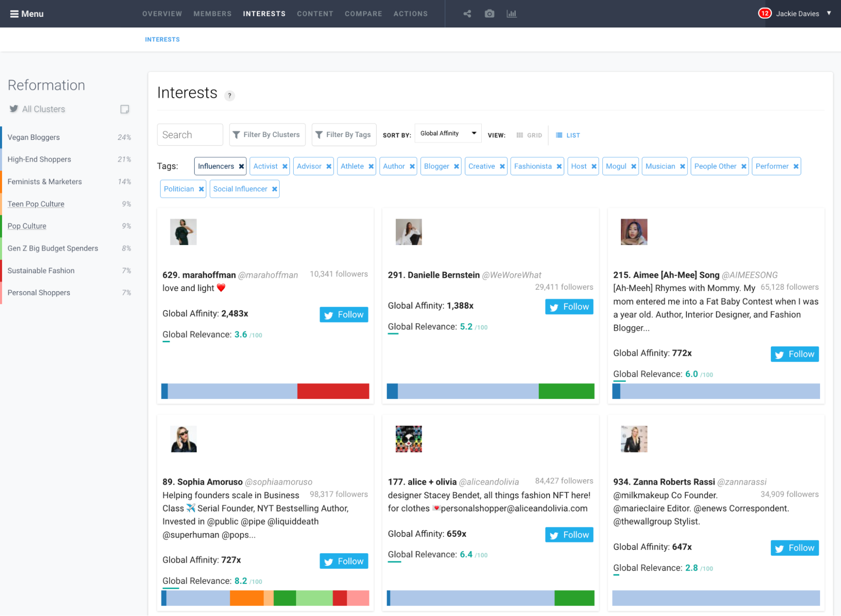Switch to the Content tab
The height and width of the screenshot is (616, 841).
(314, 14)
